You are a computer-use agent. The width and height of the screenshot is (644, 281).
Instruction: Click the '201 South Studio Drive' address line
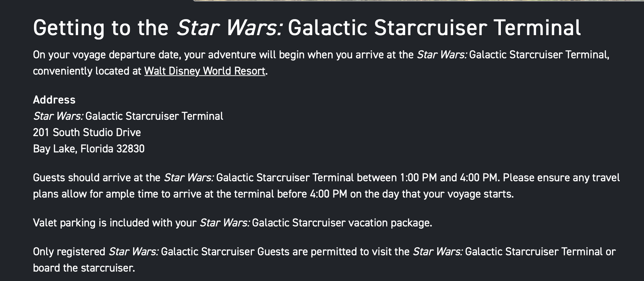tap(87, 132)
